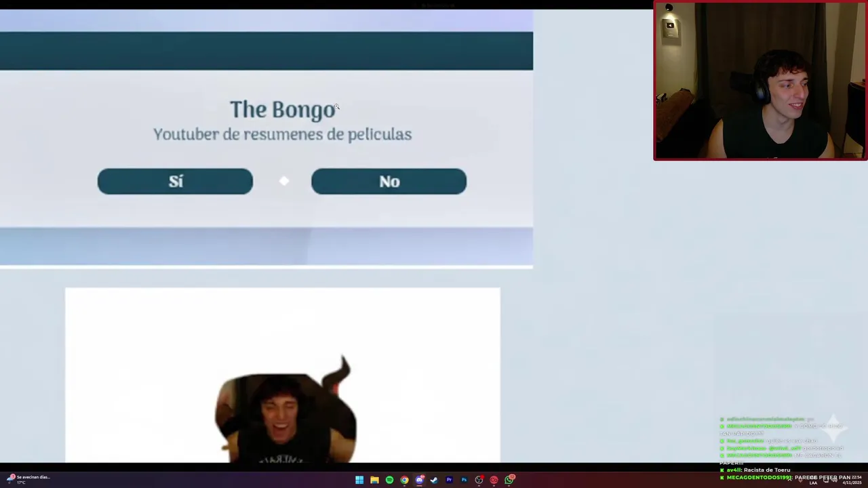Open Adobe Premiere Pro from taskbar
Screen dimensions: 868x488
449,480
